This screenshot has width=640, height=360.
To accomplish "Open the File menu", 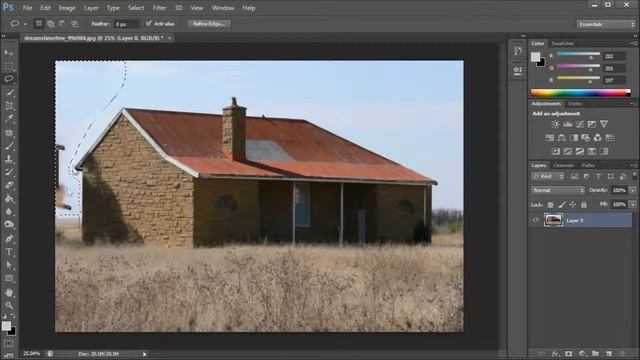I will pos(27,8).
